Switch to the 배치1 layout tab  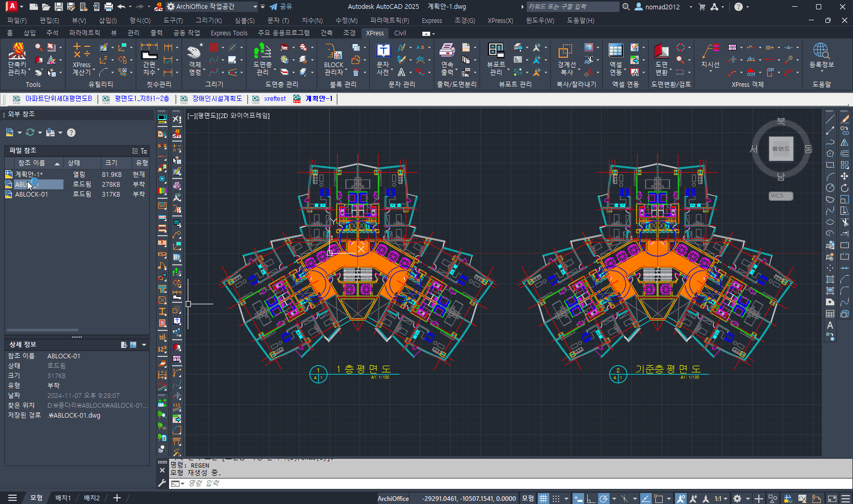pos(63,498)
